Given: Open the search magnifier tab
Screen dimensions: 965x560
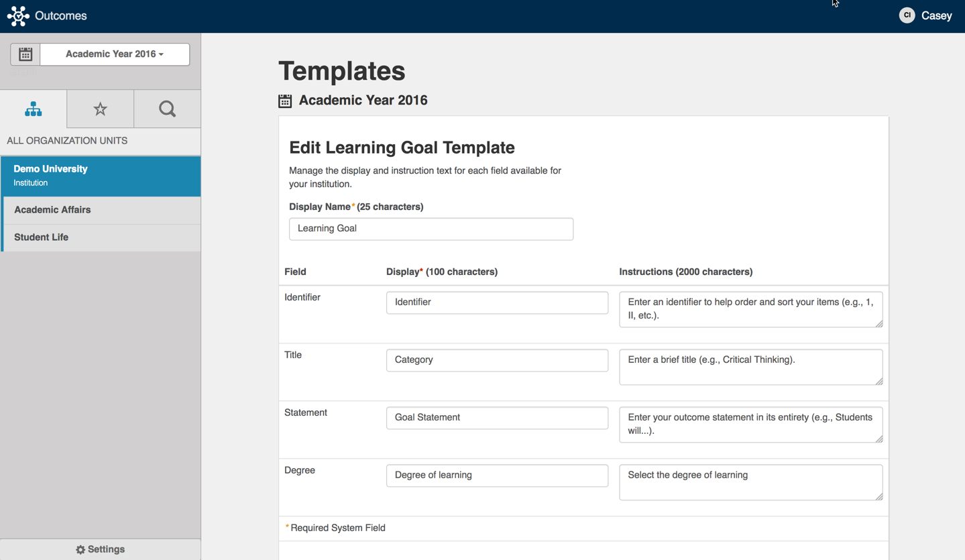Looking at the screenshot, I should click(168, 109).
